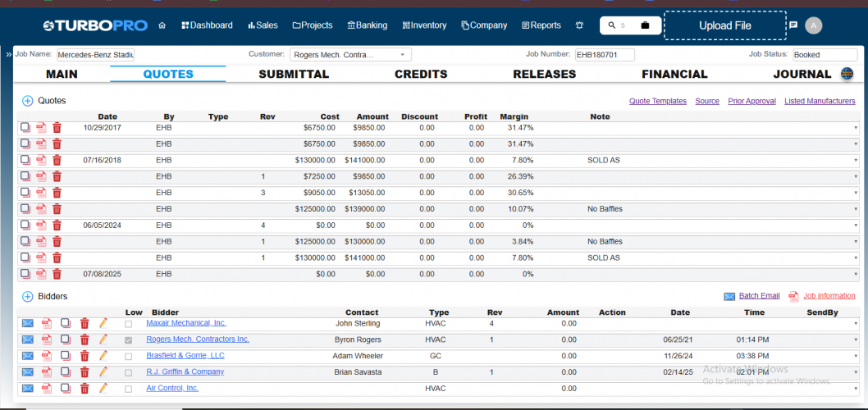
Task: Open PDF of quote with cost $9050.00
Action: tap(41, 193)
